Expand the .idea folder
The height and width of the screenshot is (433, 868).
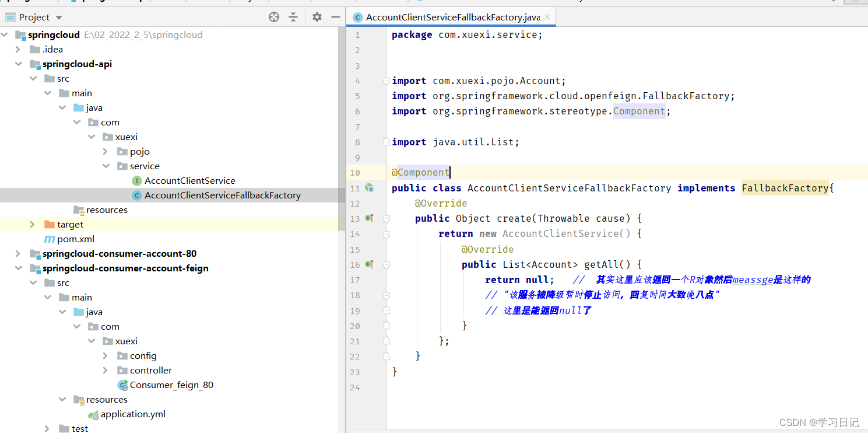(19, 50)
